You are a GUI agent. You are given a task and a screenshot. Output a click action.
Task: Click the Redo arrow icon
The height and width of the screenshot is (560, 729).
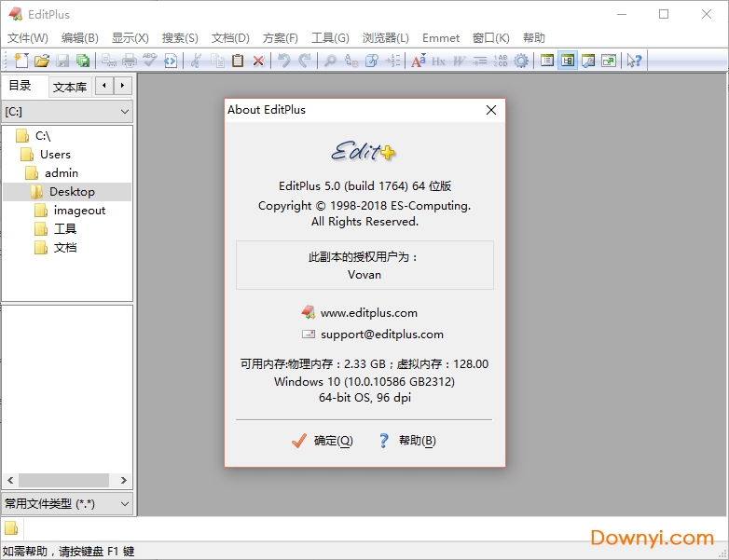(305, 61)
